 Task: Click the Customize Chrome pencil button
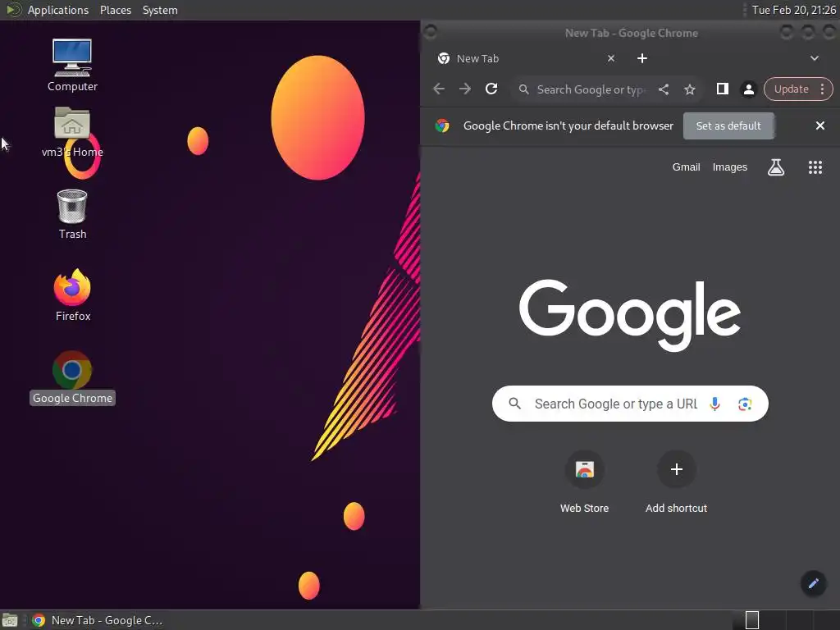(813, 583)
